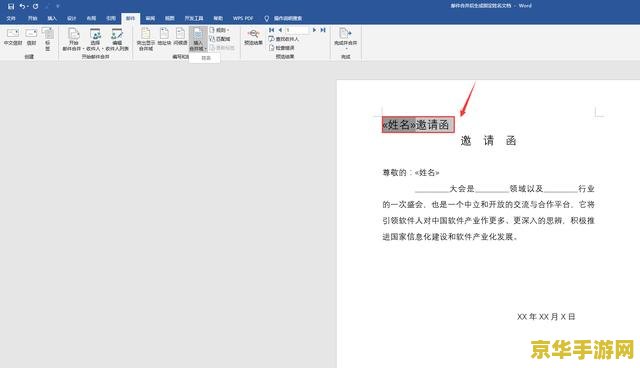Toggle Highlight Merge Fields (突出显示合并域)
640x368 pixels.
[146, 39]
